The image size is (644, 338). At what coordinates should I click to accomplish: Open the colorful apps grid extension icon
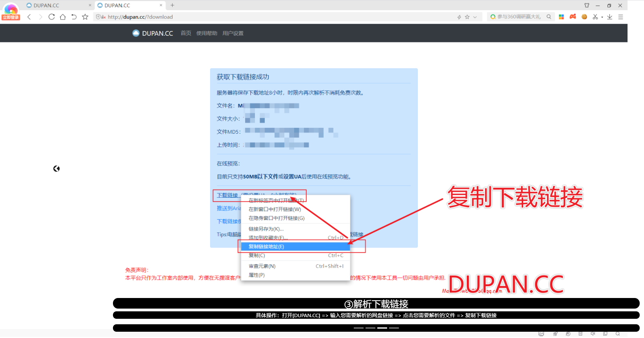[x=561, y=17]
